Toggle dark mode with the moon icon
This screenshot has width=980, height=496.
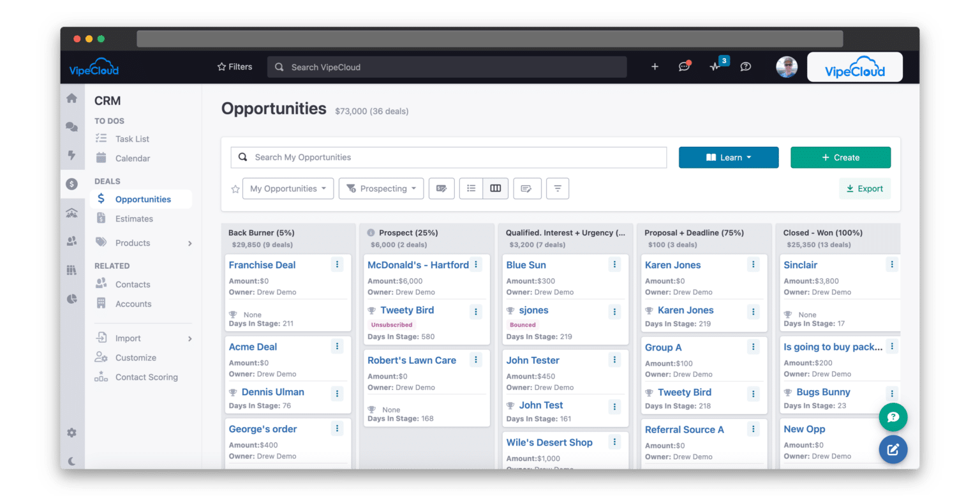[72, 460]
